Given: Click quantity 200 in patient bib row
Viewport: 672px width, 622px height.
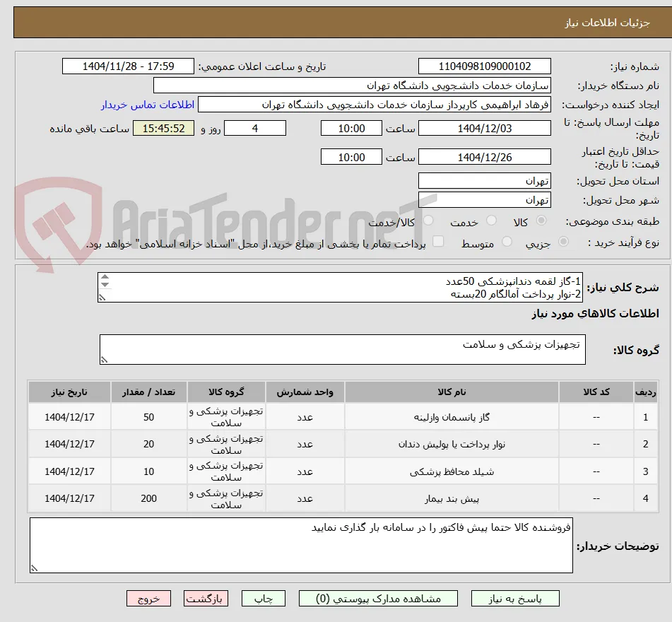Looking at the screenshot, I should [148, 498].
